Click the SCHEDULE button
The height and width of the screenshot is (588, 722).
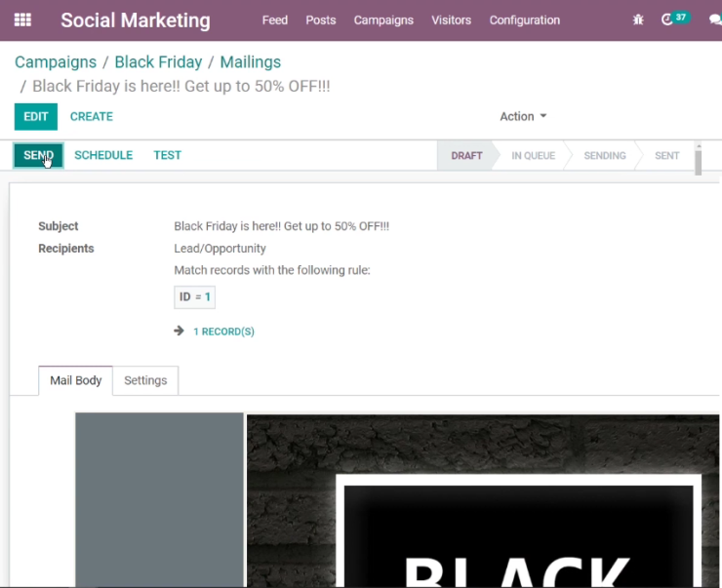coord(103,155)
